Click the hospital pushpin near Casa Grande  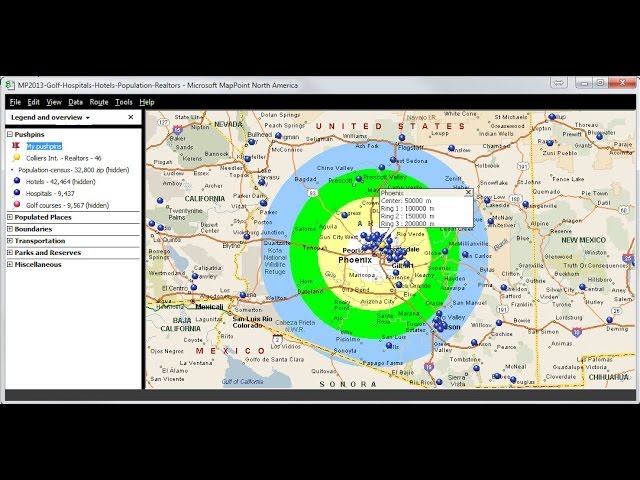pyautogui.click(x=399, y=285)
